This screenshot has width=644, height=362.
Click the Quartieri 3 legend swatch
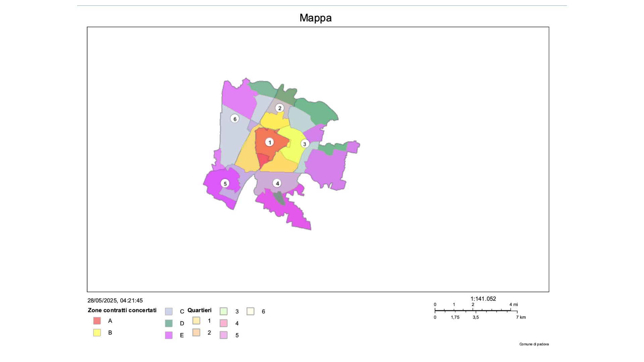point(224,311)
